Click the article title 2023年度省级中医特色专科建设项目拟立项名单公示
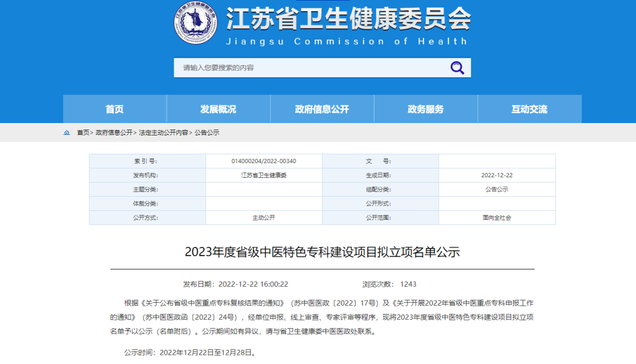The width and height of the screenshot is (636, 364). coord(322,252)
